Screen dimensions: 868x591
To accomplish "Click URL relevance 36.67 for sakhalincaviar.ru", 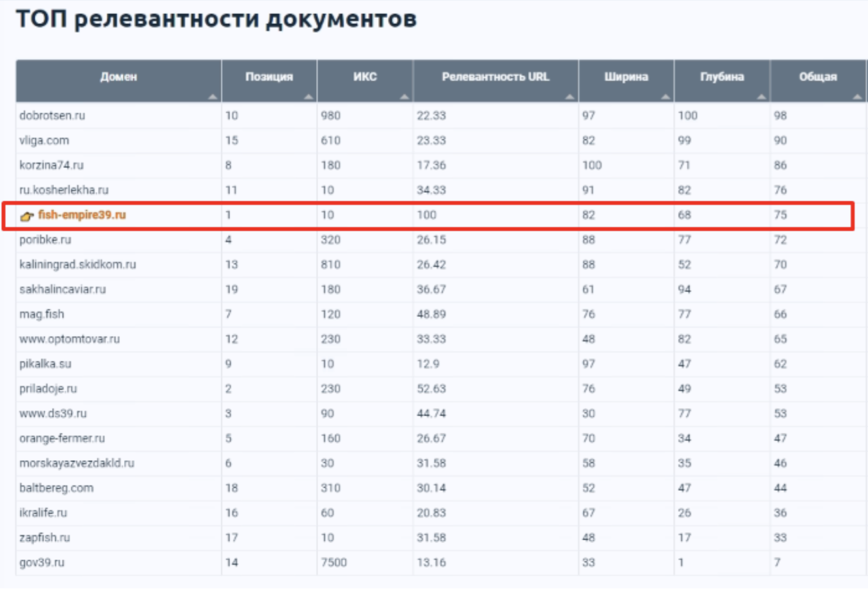I will point(431,289).
